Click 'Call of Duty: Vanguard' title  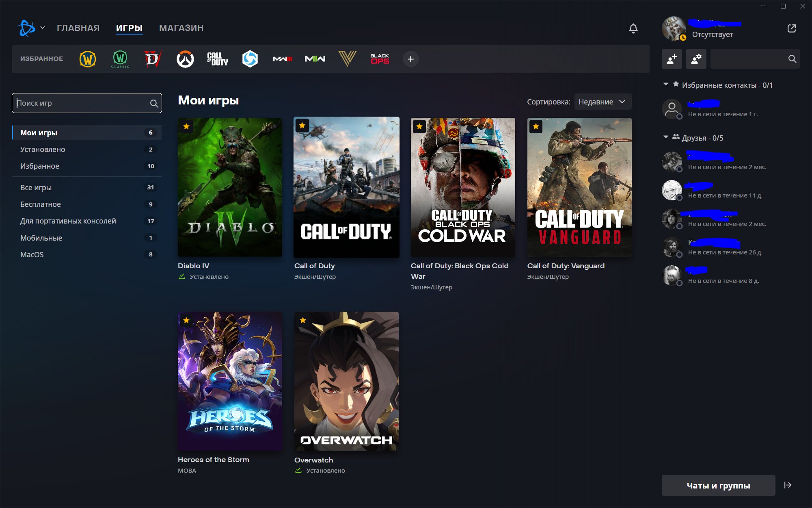pos(566,266)
